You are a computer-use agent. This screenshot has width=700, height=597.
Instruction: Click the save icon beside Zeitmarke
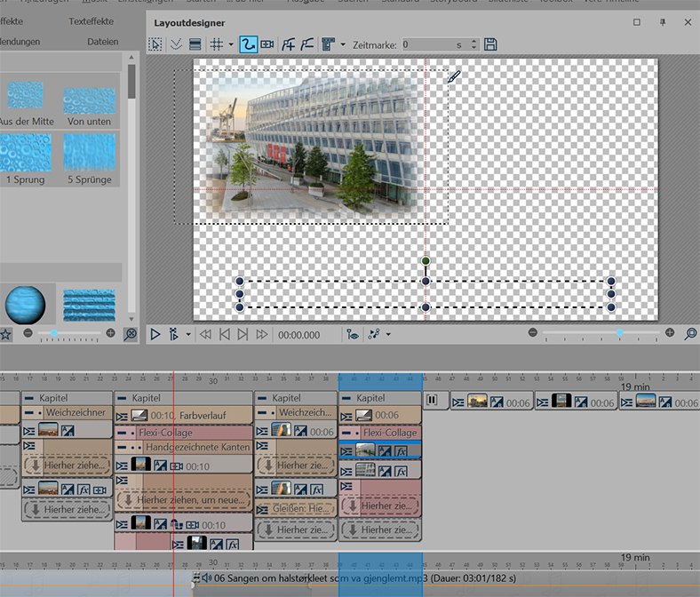tap(490, 44)
